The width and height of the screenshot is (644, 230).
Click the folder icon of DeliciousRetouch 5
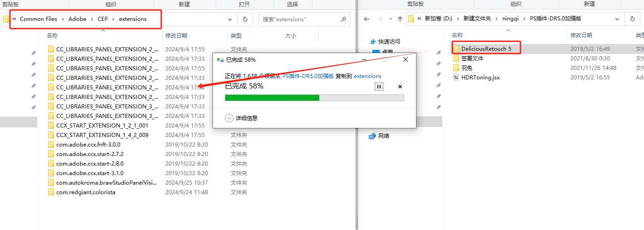[x=456, y=49]
